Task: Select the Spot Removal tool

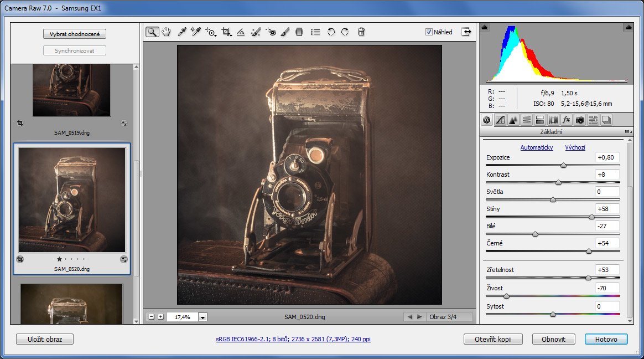Action: pyautogui.click(x=256, y=32)
